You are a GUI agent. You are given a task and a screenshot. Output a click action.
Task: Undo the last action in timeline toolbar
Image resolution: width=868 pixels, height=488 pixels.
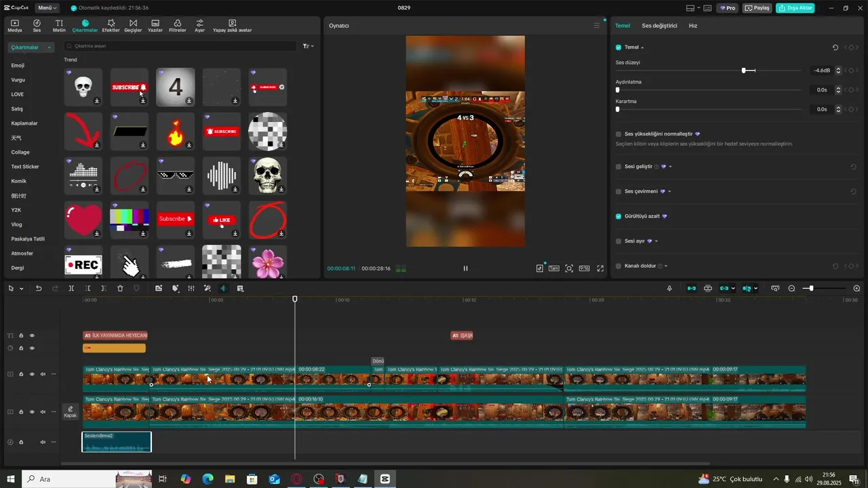tap(39, 289)
